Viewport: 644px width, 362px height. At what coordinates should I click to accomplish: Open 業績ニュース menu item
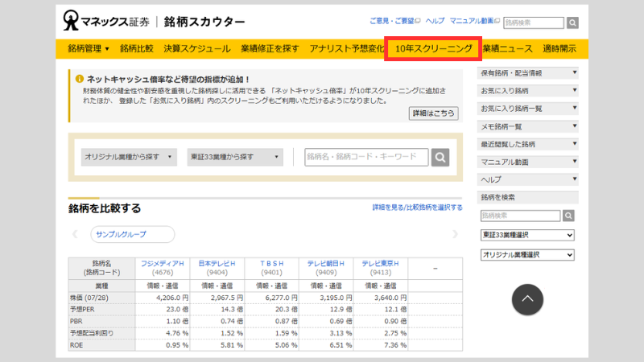click(508, 49)
